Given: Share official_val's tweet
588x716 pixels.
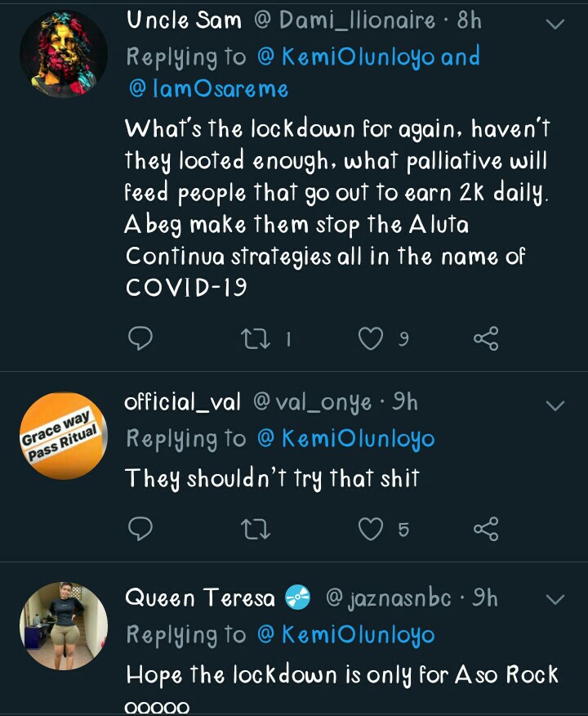Looking at the screenshot, I should click(486, 529).
